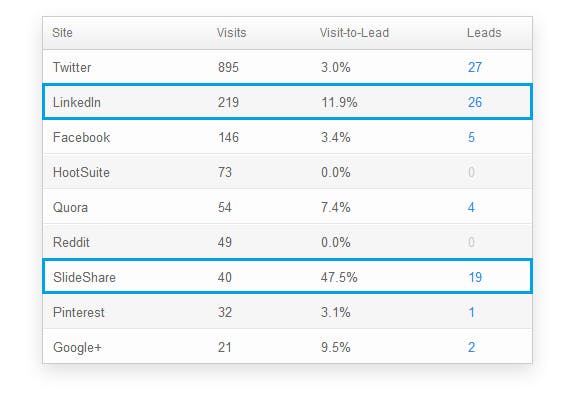The image size is (575, 397).
Task: Open SlideShare's 19 leads link
Action: tap(475, 277)
